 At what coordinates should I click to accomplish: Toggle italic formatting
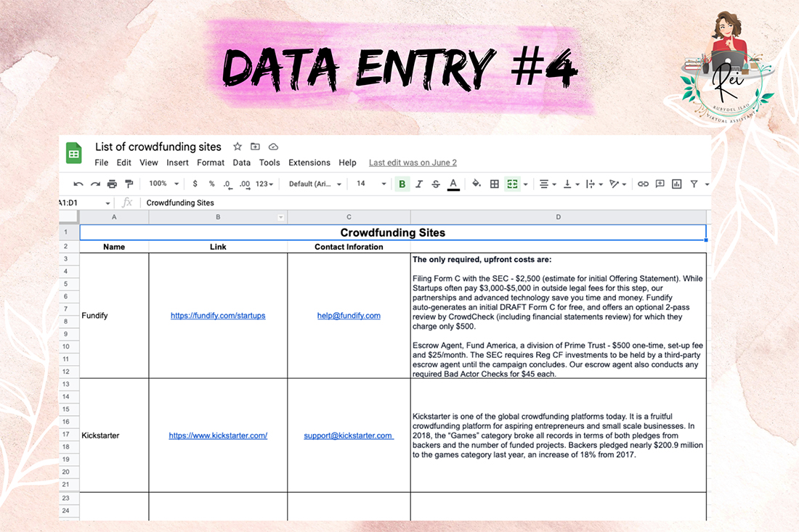pyautogui.click(x=419, y=184)
